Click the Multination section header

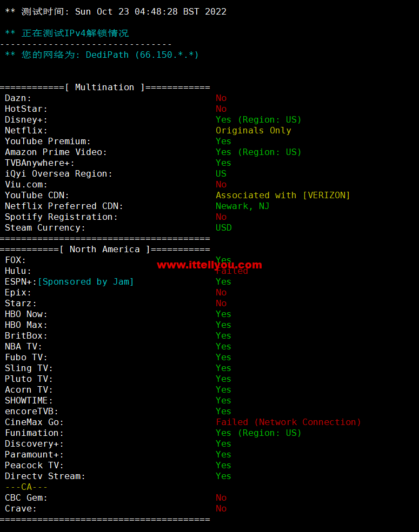105,87
